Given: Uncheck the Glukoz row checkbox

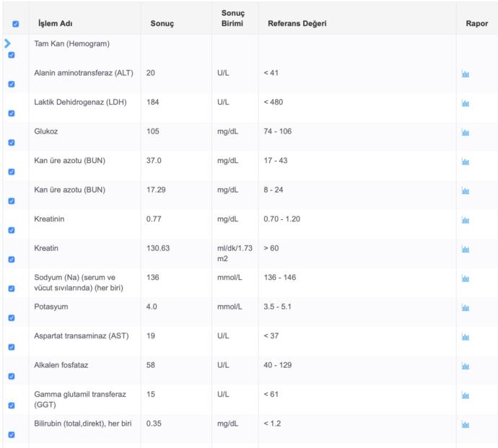Looking at the screenshot, I should coord(12,143).
